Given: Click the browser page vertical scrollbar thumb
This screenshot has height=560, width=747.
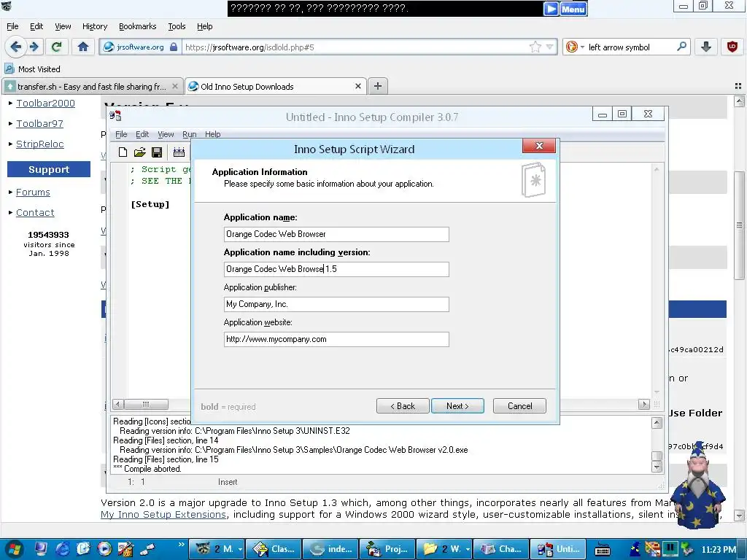Looking at the screenshot, I should coord(739,225).
